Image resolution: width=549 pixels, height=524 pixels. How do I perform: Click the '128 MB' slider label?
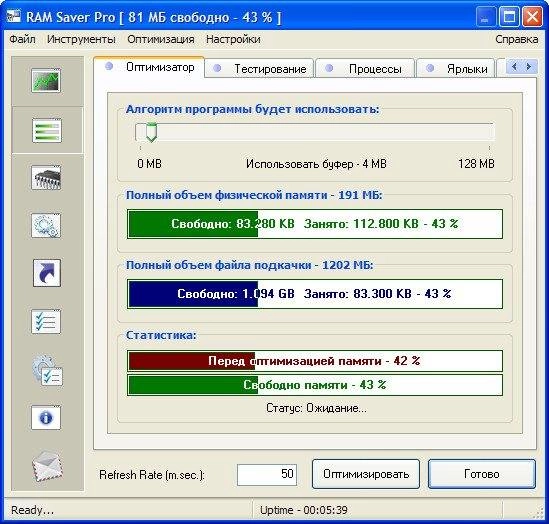pos(476,164)
